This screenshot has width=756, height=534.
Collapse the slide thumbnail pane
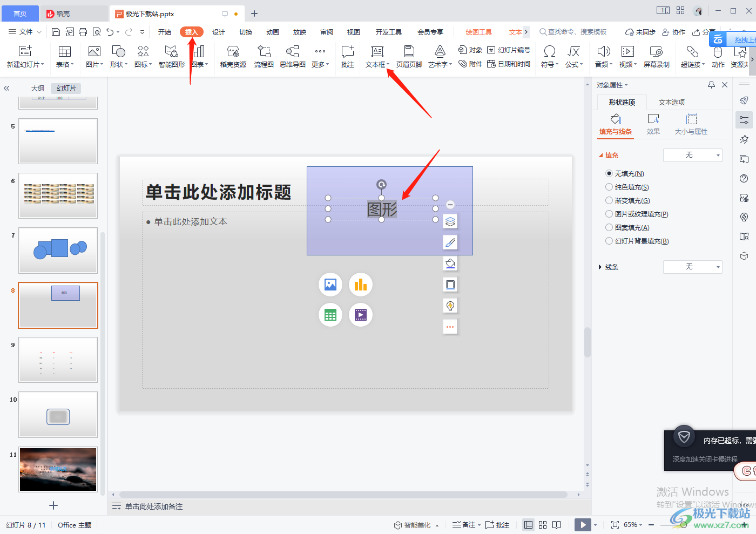[x=6, y=88]
